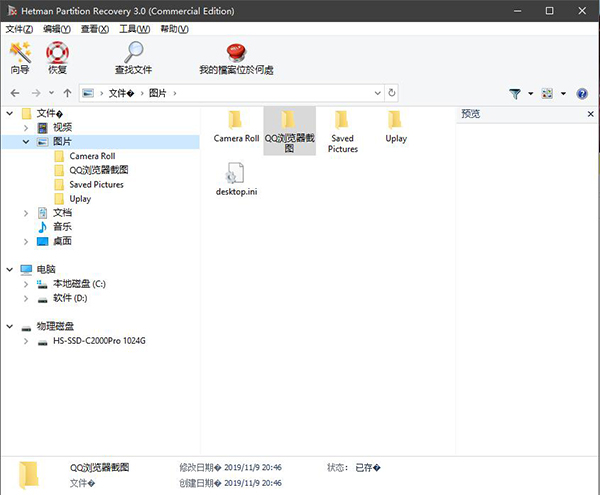
Task: Collapse the 图片 tree node
Action: (x=26, y=142)
